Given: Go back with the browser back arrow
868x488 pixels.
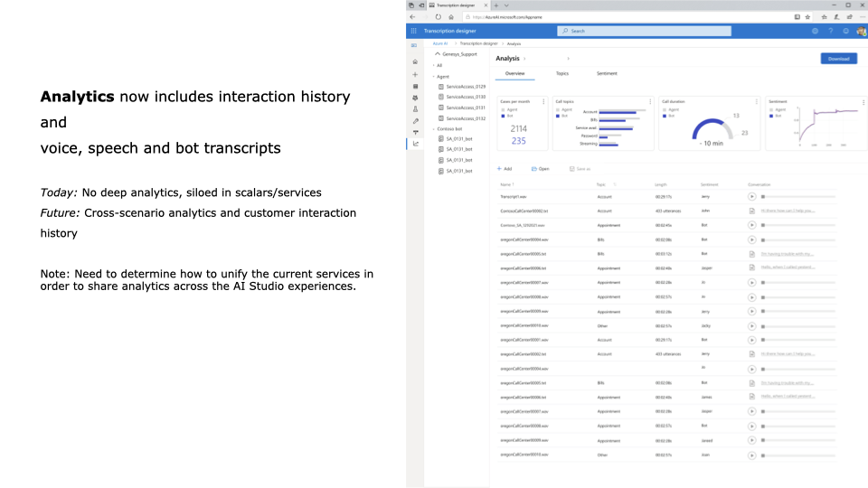Looking at the screenshot, I should coord(412,17).
